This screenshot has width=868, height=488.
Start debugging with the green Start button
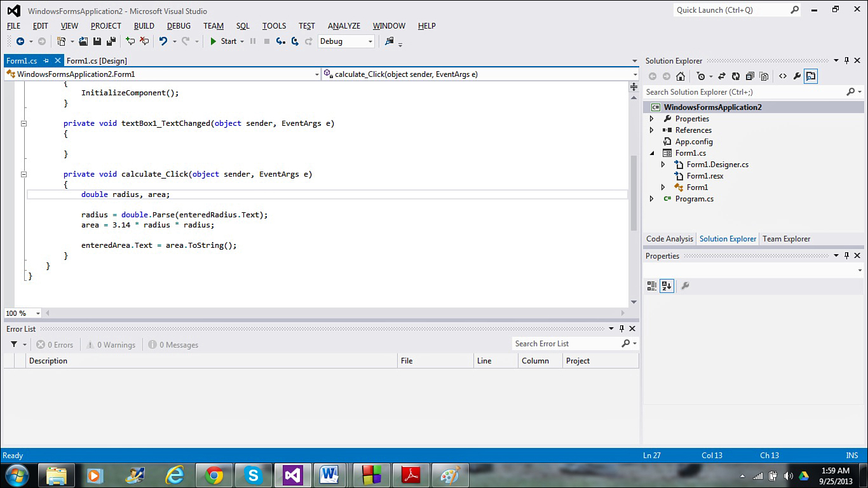[224, 41]
